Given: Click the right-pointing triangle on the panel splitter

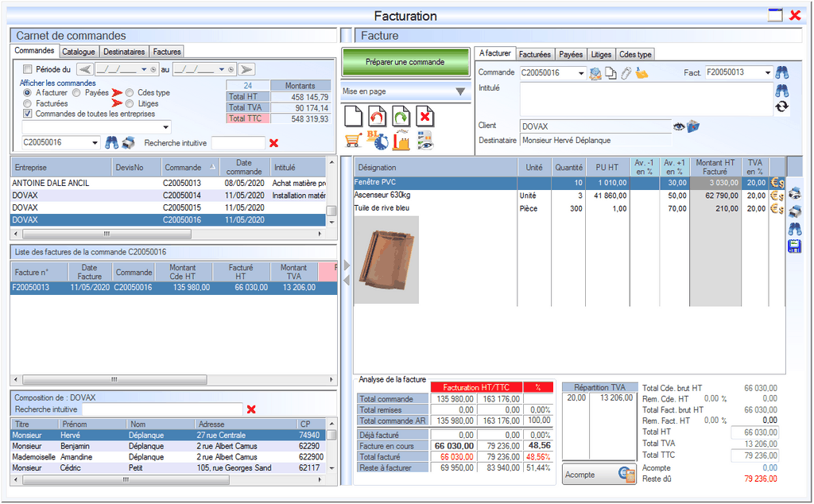Looking at the screenshot, I should pos(347,266).
